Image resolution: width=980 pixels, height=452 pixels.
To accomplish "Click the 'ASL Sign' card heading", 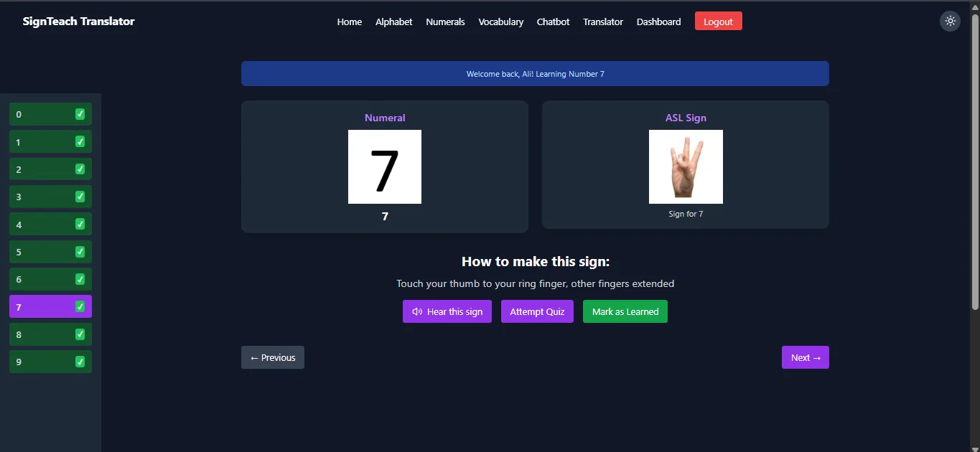I will coord(686,118).
